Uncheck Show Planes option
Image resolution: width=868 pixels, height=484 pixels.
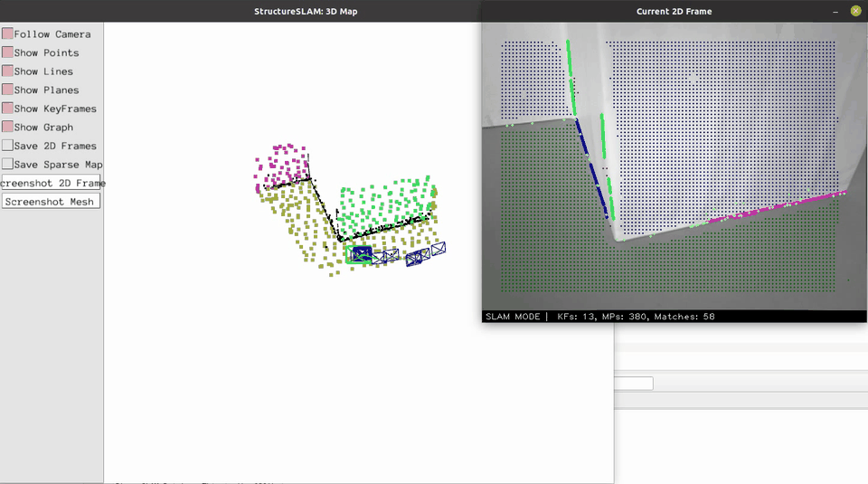pos(8,90)
